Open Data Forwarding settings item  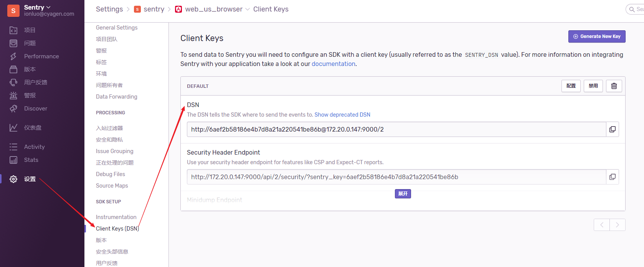(116, 97)
